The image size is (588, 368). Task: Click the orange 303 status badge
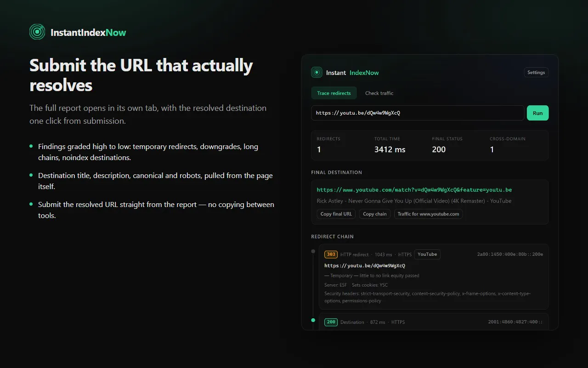(331, 254)
